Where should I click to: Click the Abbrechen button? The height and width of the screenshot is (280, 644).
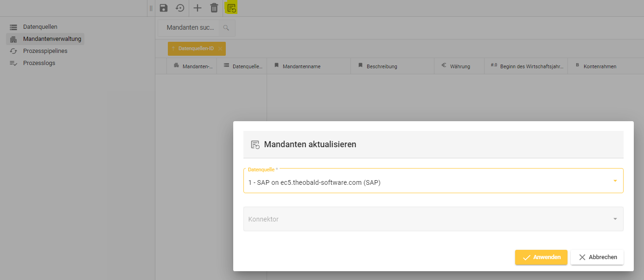[597, 257]
